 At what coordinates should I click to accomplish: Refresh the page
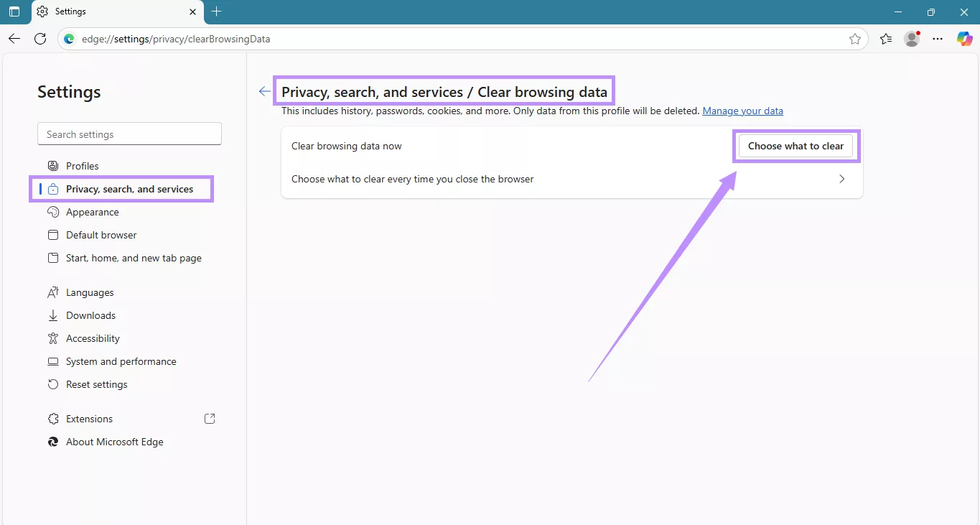[40, 39]
